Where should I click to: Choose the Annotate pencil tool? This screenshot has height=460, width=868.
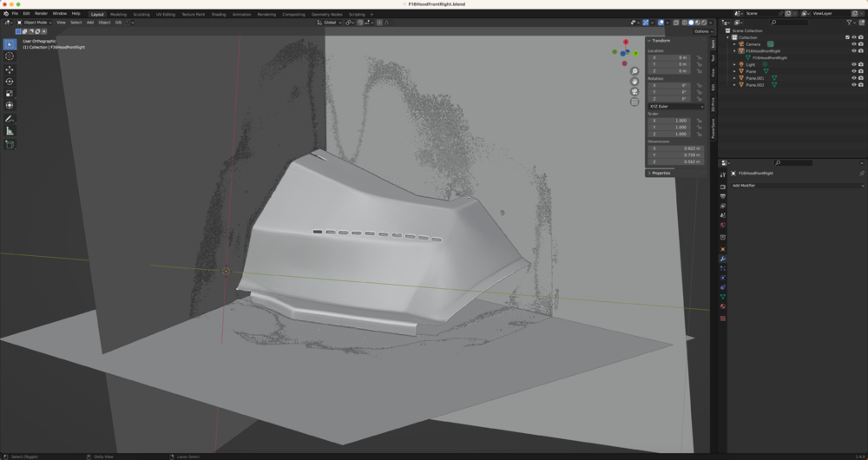[10, 118]
